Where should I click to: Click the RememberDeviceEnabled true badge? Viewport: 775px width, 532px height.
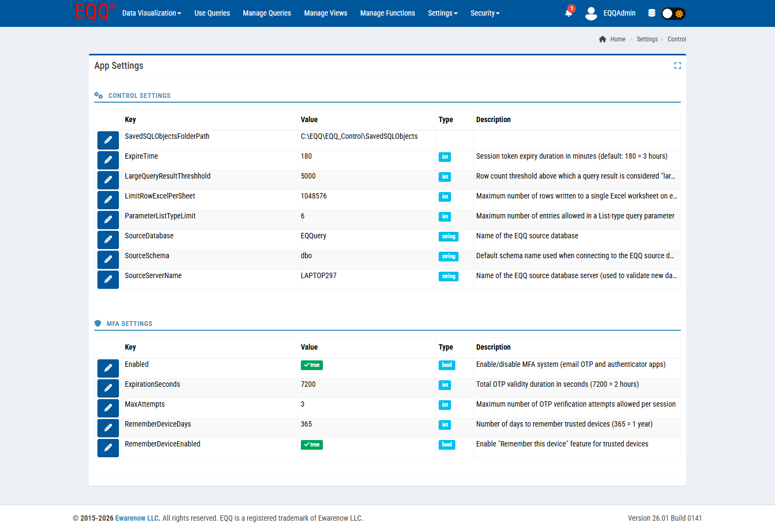click(312, 445)
